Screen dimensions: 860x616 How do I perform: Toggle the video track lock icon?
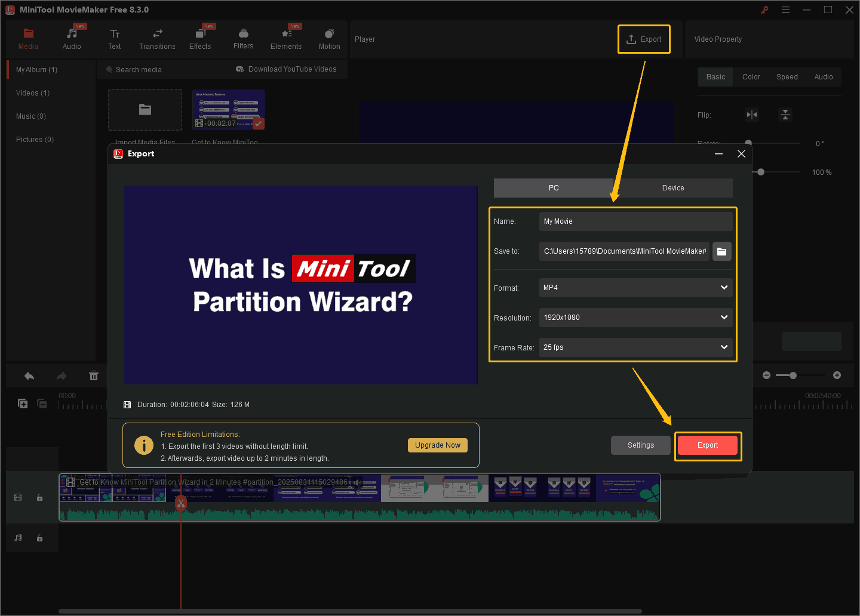39,498
